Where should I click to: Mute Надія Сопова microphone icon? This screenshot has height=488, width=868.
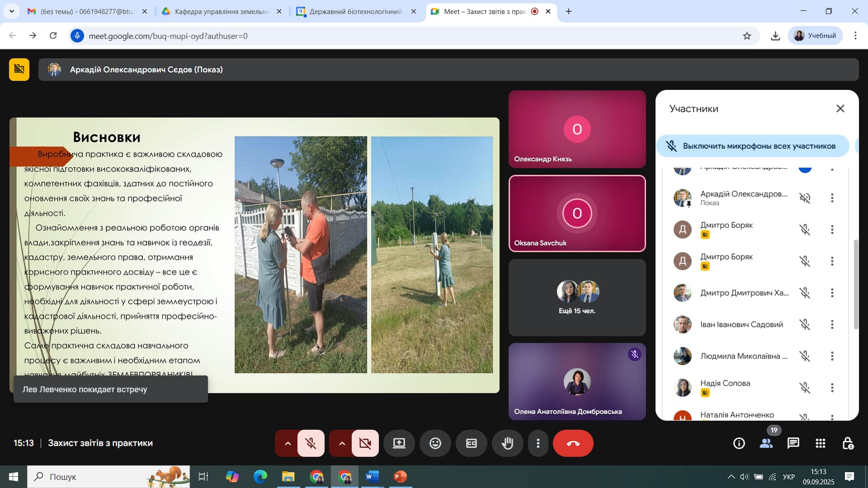(x=805, y=388)
